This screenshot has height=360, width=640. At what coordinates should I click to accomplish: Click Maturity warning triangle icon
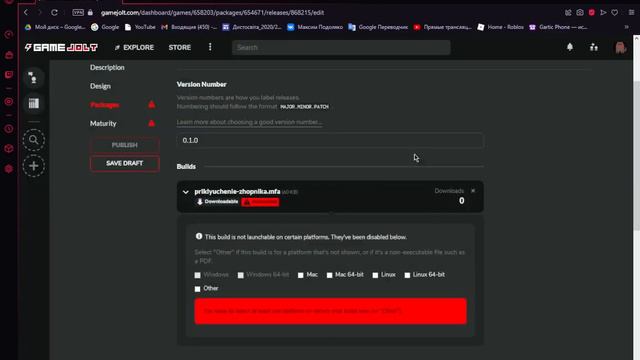pos(151,123)
